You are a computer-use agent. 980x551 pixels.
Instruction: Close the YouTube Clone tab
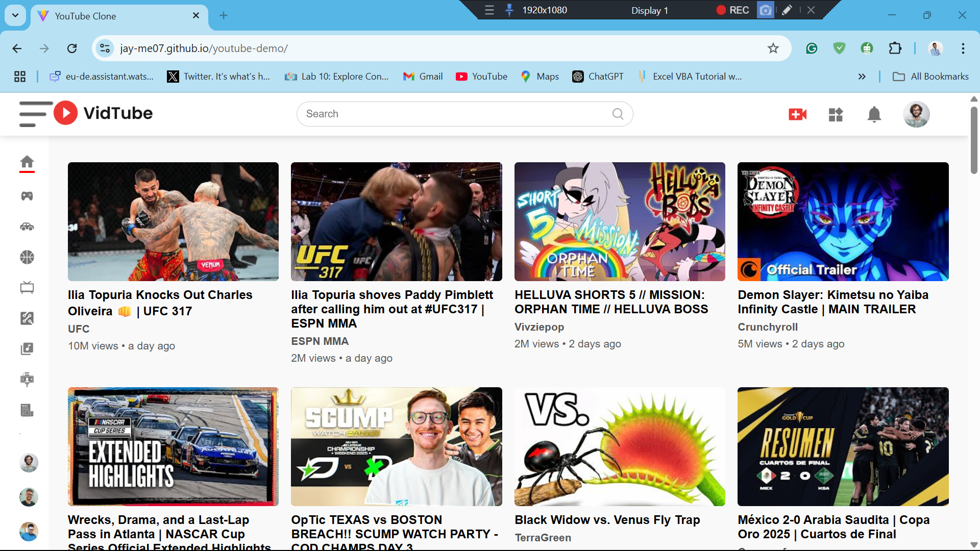pos(196,16)
